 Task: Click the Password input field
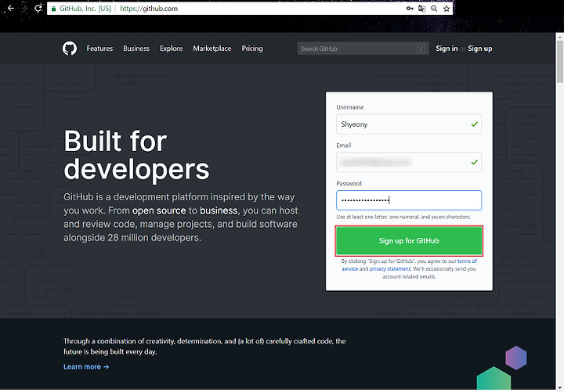tap(409, 200)
